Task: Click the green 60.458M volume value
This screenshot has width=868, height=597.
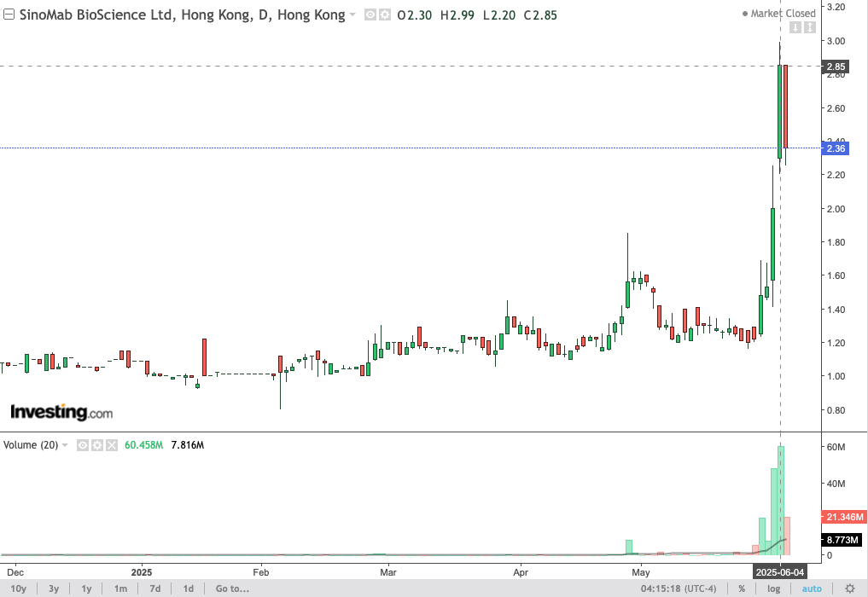Action: 144,445
